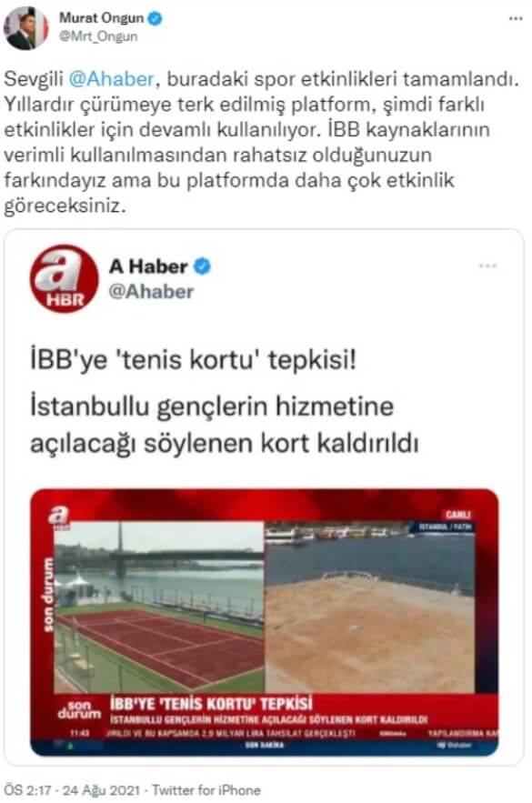Click the small A Haber logo inside the thumbnail
The height and width of the screenshot is (803, 532).
pyautogui.click(x=58, y=517)
